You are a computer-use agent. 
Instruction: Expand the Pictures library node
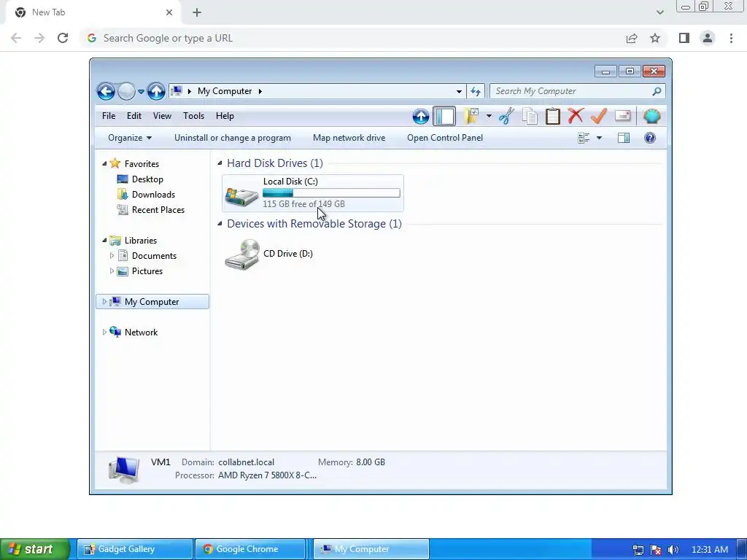[112, 271]
